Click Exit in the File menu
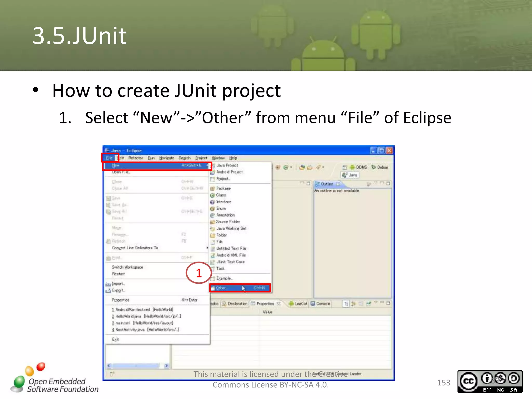The image size is (532, 399). tap(157, 340)
